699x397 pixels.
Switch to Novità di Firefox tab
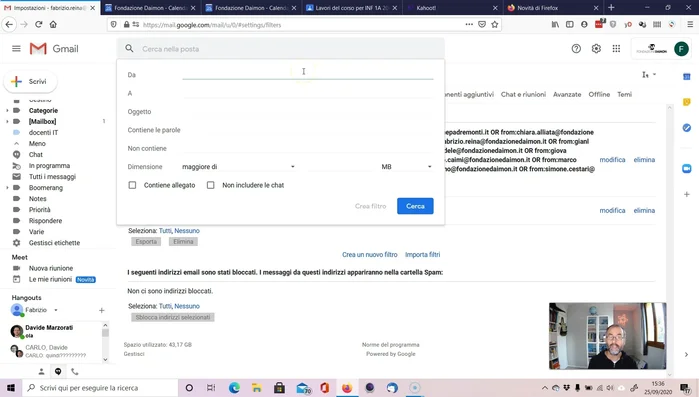[553, 8]
